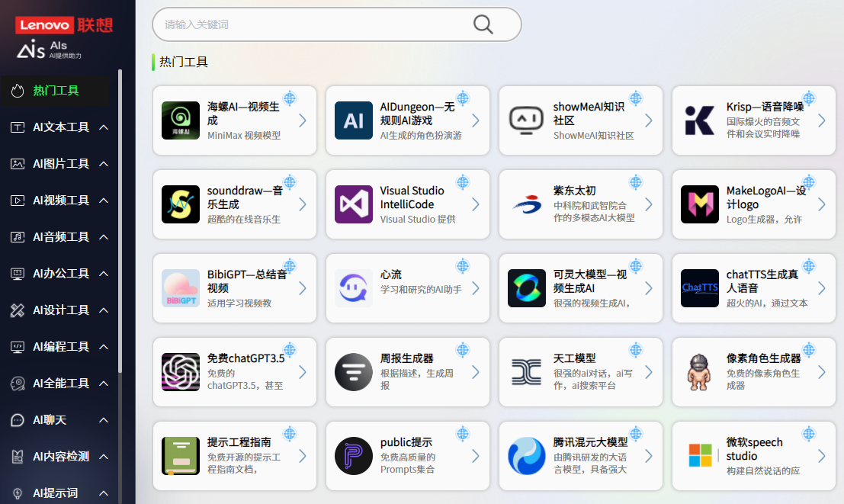
Task: Click the search magnifier icon
Action: click(x=483, y=24)
